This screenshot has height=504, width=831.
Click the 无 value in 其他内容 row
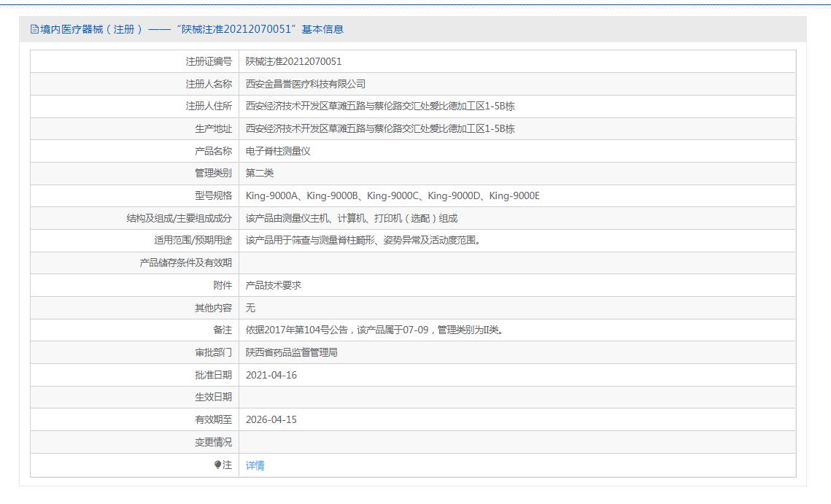(250, 308)
